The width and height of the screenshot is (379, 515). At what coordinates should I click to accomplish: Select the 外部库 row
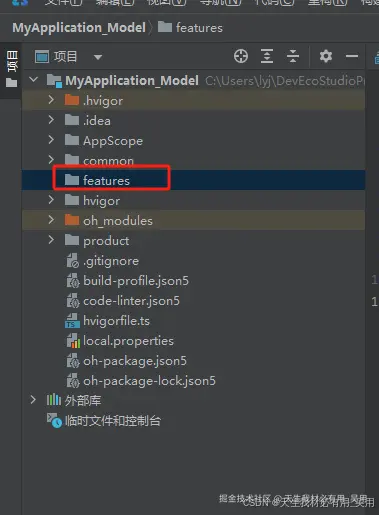click(193, 400)
